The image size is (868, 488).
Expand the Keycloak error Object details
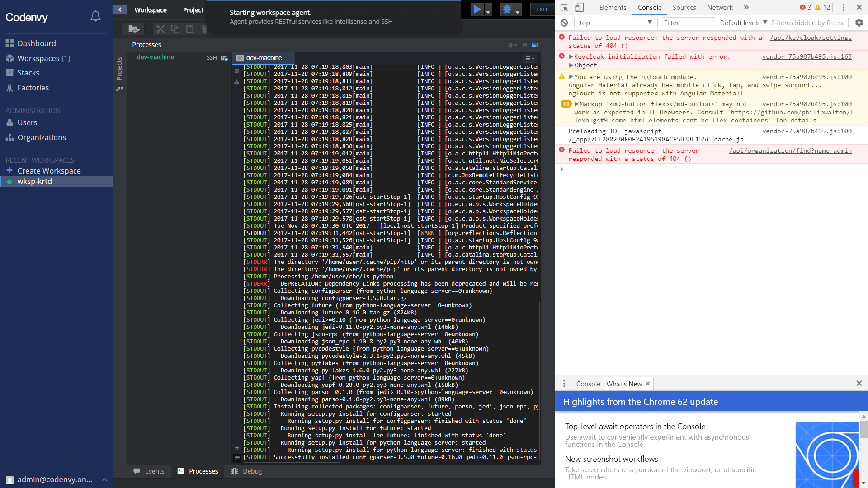571,65
